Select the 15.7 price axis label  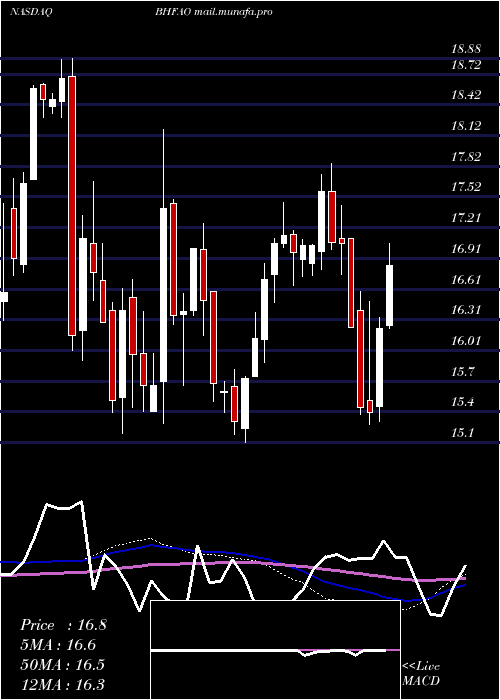point(463,371)
